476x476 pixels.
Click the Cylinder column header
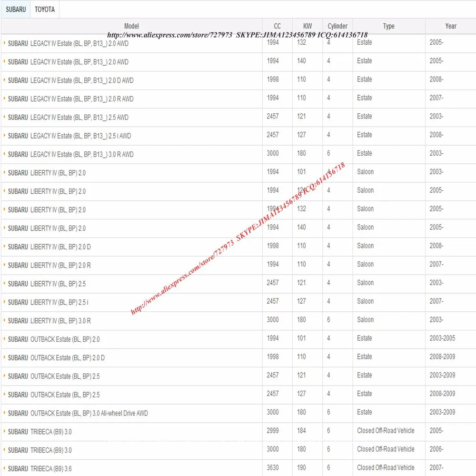tap(337, 26)
